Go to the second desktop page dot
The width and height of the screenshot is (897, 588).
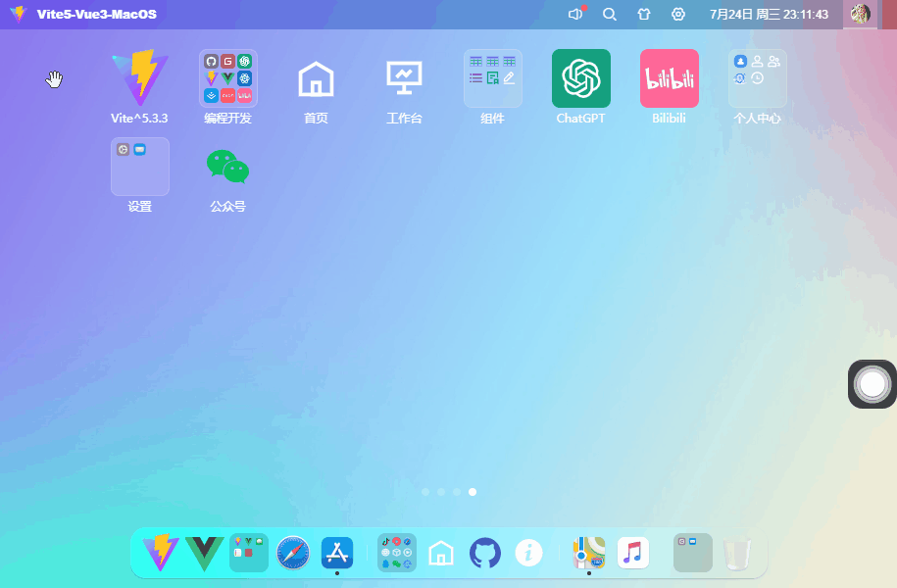pos(441,492)
